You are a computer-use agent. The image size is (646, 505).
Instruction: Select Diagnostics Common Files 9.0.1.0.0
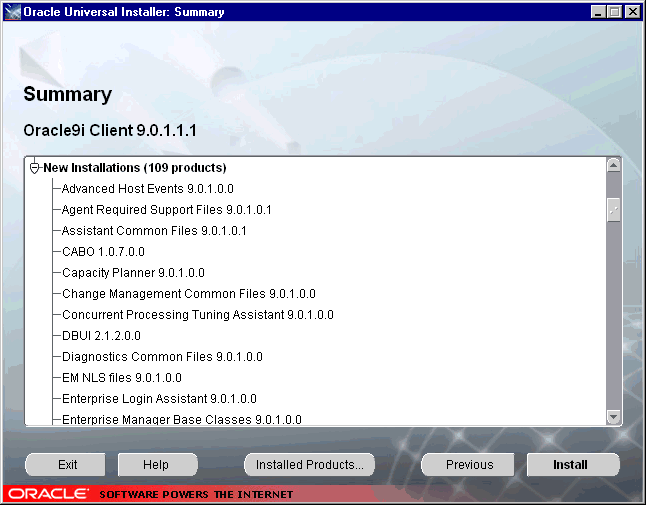(x=162, y=357)
